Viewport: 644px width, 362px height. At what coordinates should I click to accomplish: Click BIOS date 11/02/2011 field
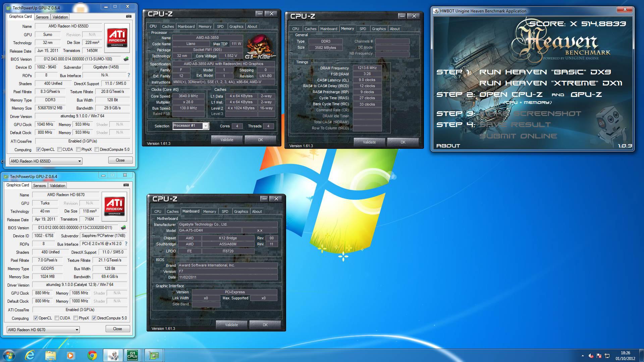coord(228,277)
